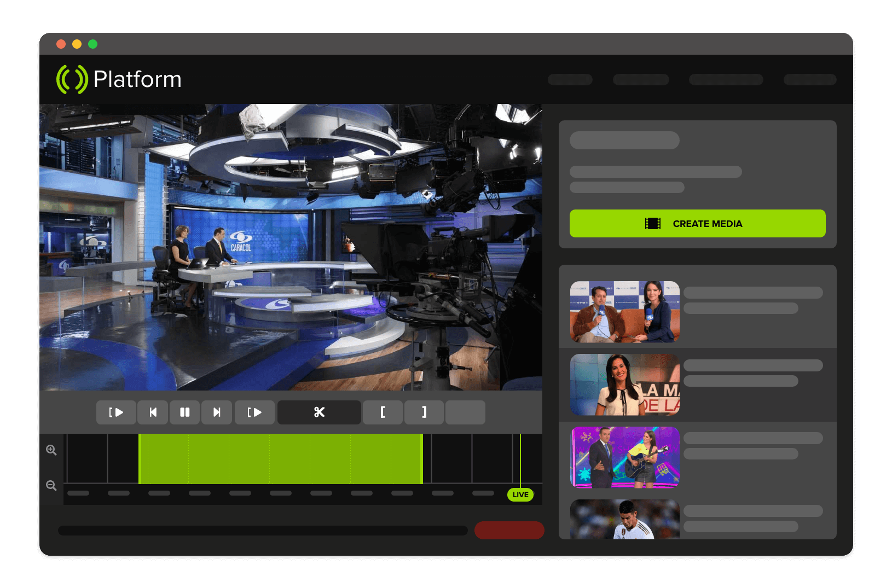
Task: Click the green selected region on the timeline
Action: (x=281, y=458)
